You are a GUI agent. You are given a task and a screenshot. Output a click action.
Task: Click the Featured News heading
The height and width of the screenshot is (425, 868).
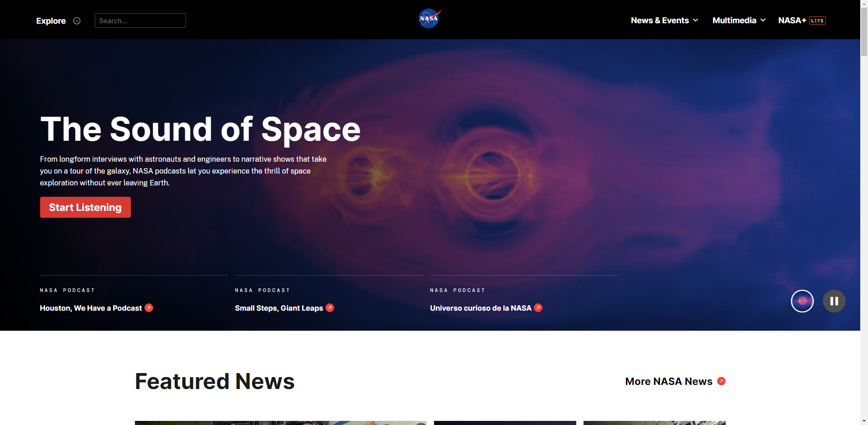click(215, 381)
